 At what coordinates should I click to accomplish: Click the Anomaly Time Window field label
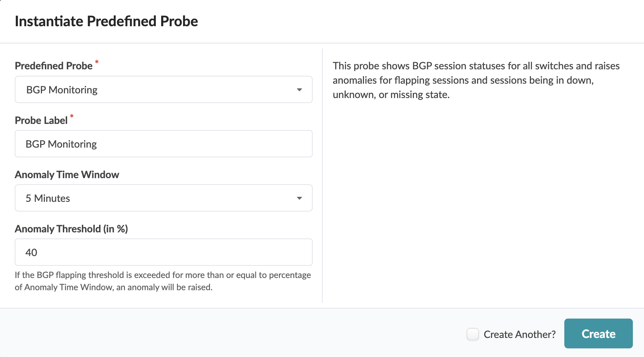[x=67, y=175]
